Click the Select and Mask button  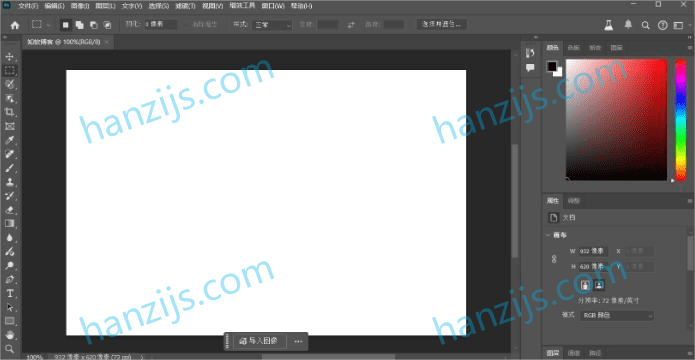(x=441, y=25)
